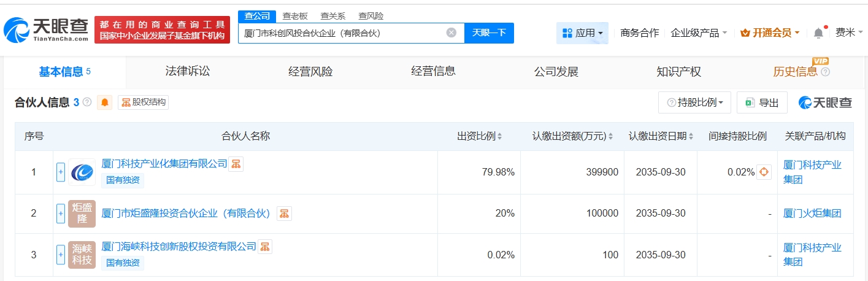
Task: Select the 查老板 search tab
Action: coord(295,16)
